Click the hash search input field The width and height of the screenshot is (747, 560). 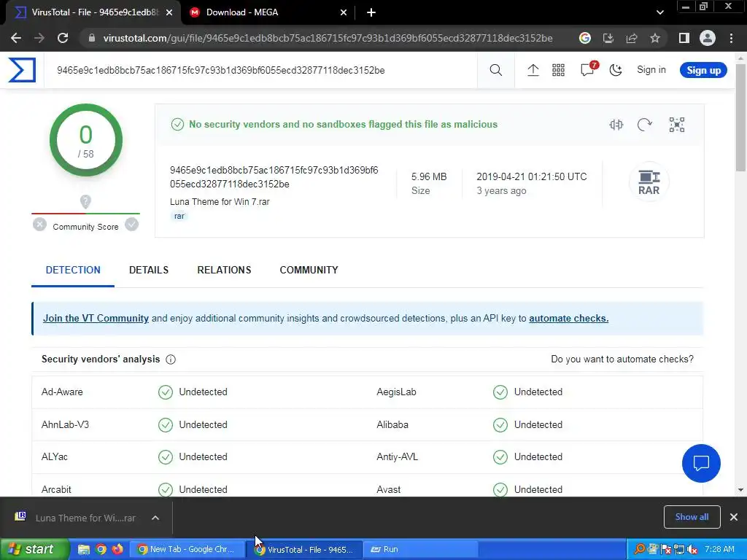point(260,70)
